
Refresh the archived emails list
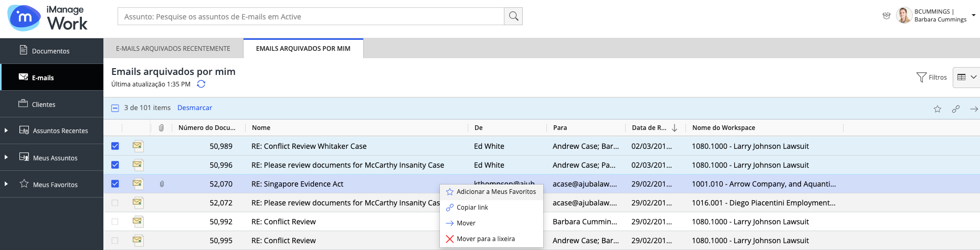(201, 84)
